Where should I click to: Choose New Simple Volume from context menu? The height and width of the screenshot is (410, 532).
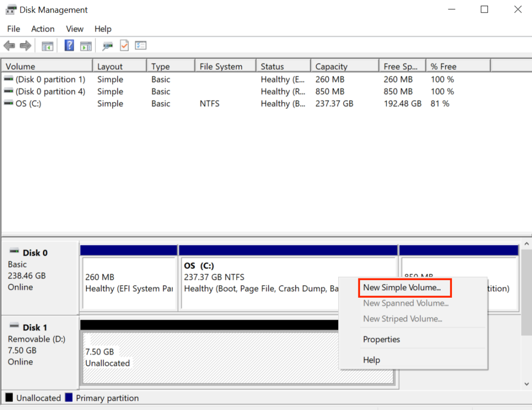[402, 287]
